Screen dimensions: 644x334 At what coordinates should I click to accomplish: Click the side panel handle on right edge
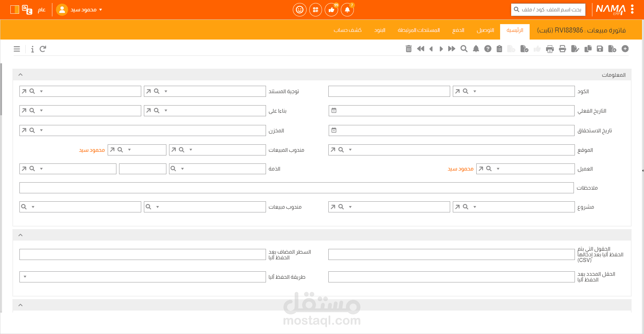click(x=642, y=171)
